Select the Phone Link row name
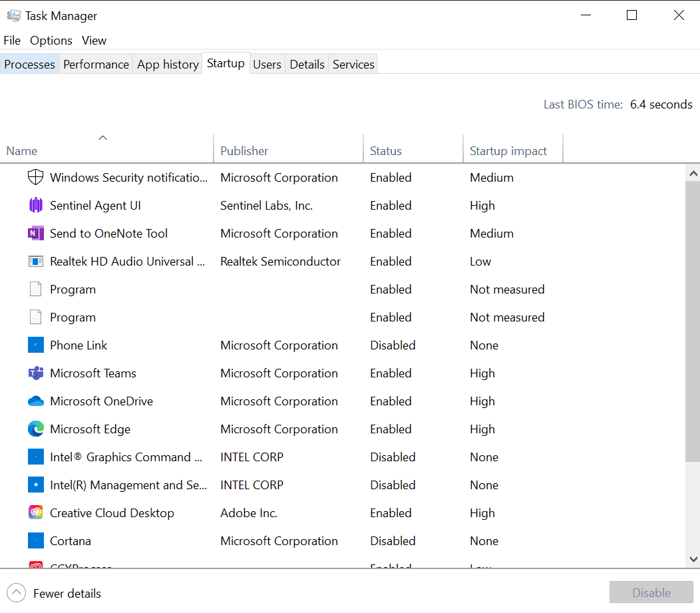700x613 pixels. click(x=79, y=345)
